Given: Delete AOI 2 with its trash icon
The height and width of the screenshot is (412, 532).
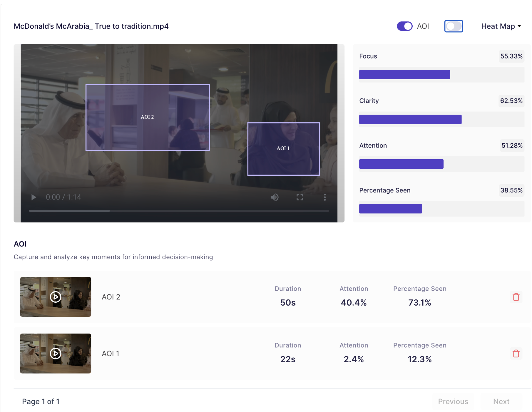Looking at the screenshot, I should coord(516,297).
